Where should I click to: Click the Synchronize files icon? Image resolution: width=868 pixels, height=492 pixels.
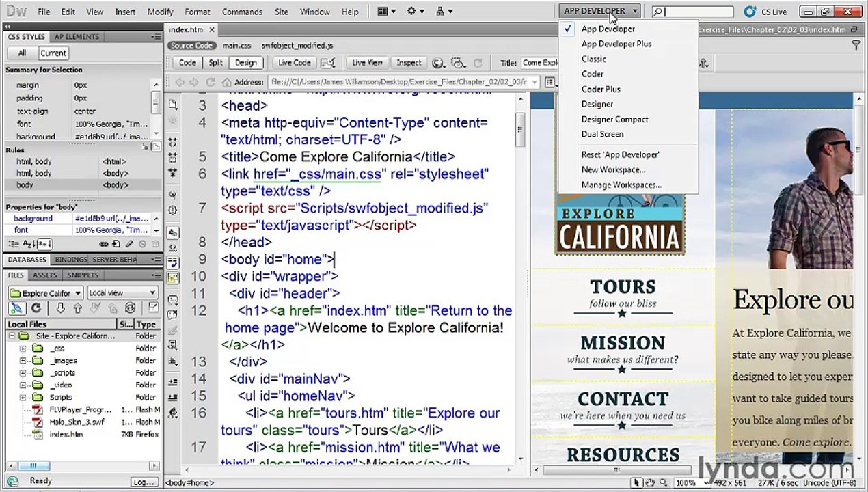tap(131, 308)
